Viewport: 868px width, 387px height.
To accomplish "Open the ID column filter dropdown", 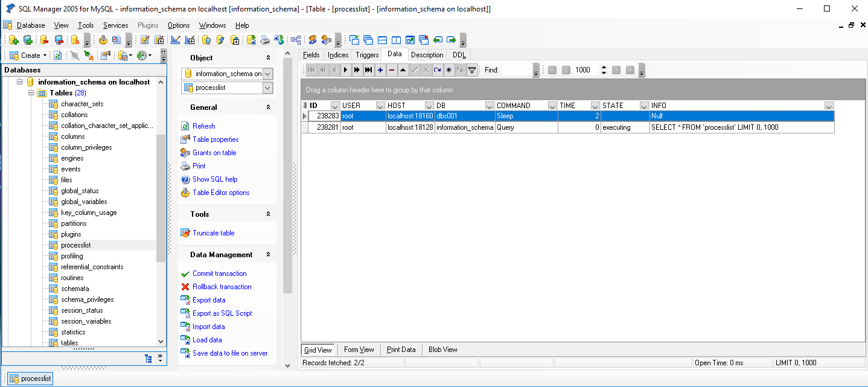I will 336,106.
